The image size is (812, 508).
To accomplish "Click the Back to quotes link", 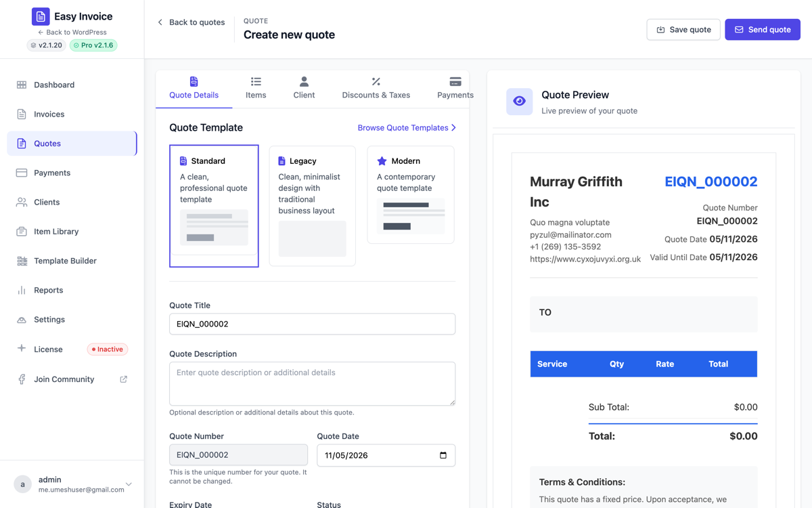I will 191,22.
